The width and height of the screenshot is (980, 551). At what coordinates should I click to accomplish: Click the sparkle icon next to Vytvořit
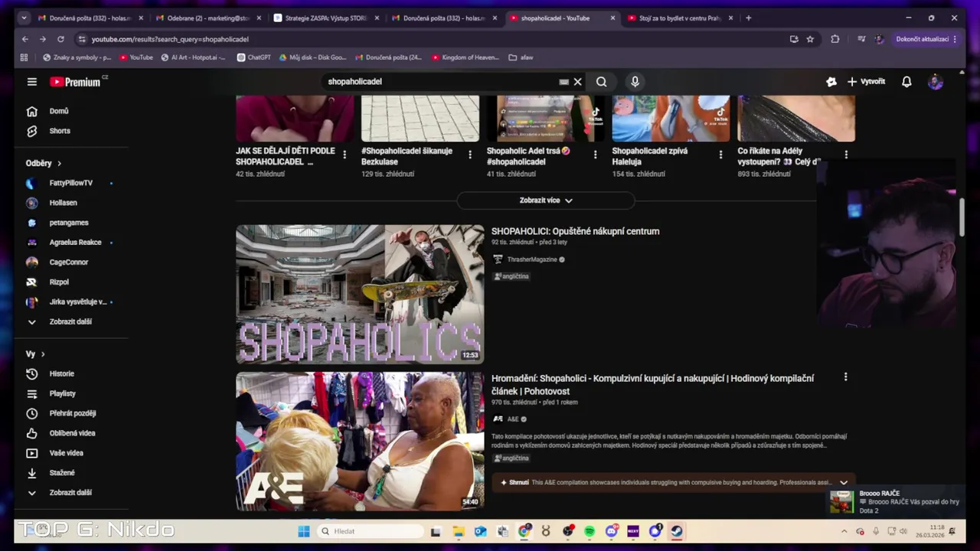pyautogui.click(x=831, y=82)
